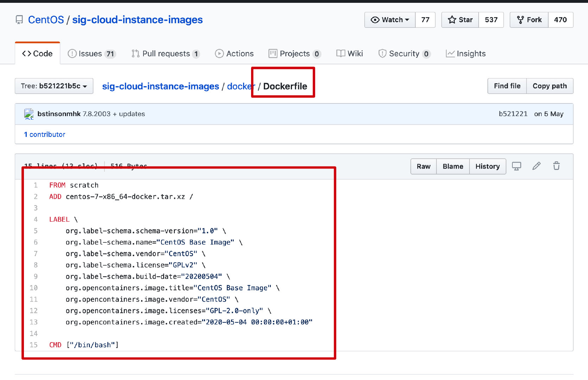Click the image.licenses="GPL-2.0-only" line

168,311
